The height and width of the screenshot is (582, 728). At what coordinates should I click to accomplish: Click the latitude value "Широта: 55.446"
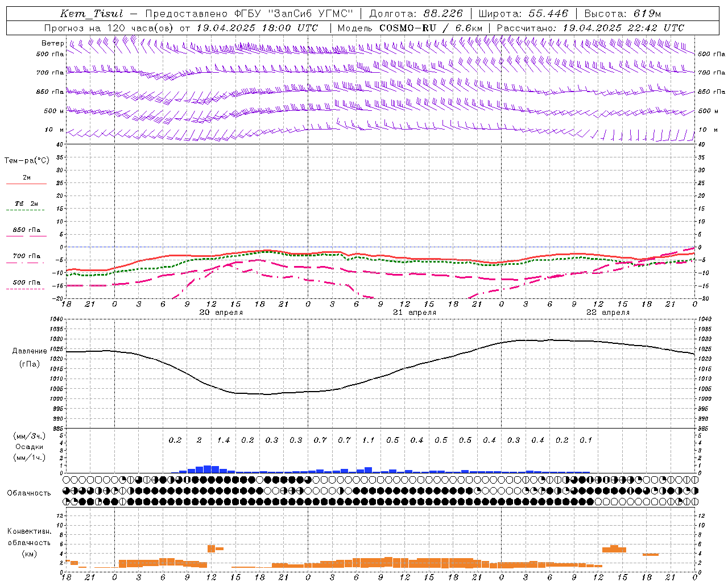click(524, 14)
